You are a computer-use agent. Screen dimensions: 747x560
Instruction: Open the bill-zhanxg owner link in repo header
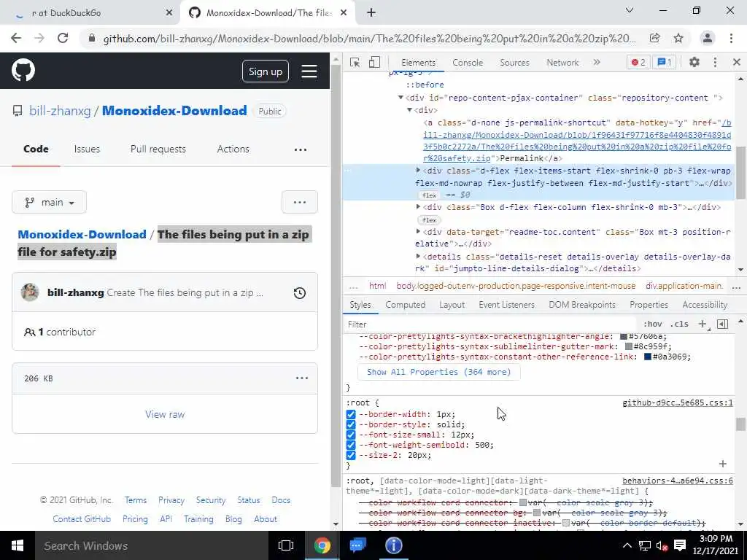tap(60, 111)
